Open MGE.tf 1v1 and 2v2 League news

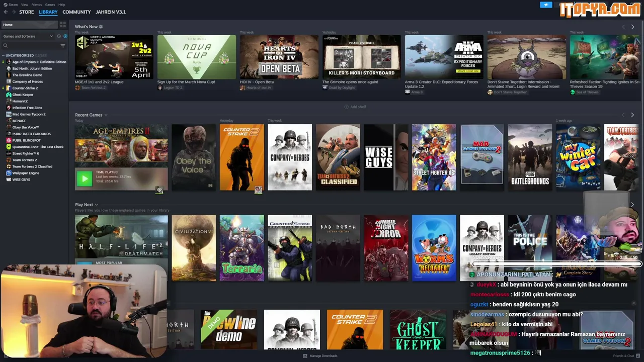[x=114, y=57]
